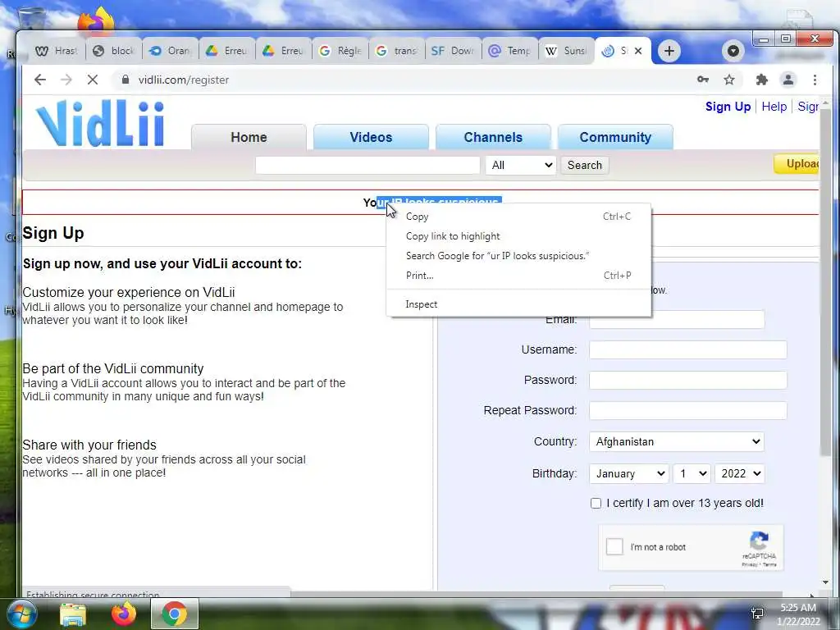This screenshot has height=630, width=840.
Task: Open the Videos navigation tab
Action: [371, 137]
